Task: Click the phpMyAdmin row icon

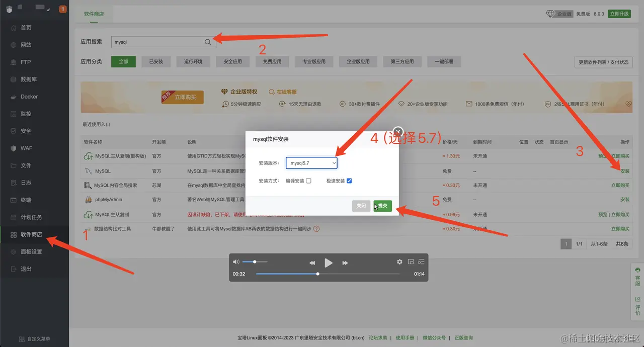Action: point(88,200)
